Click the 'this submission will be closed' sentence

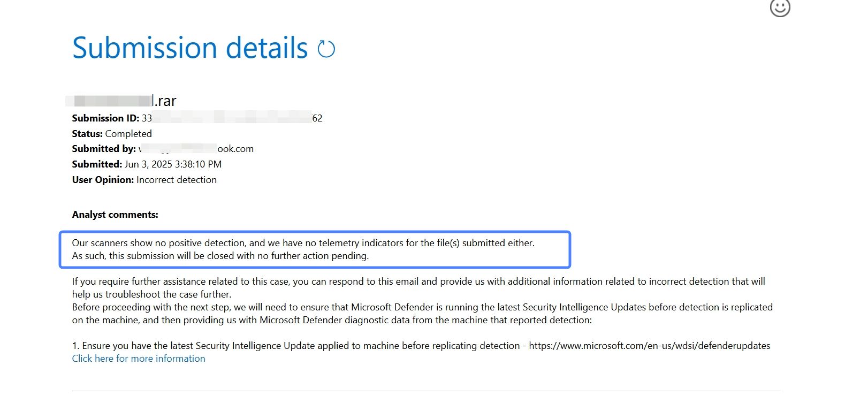[220, 256]
